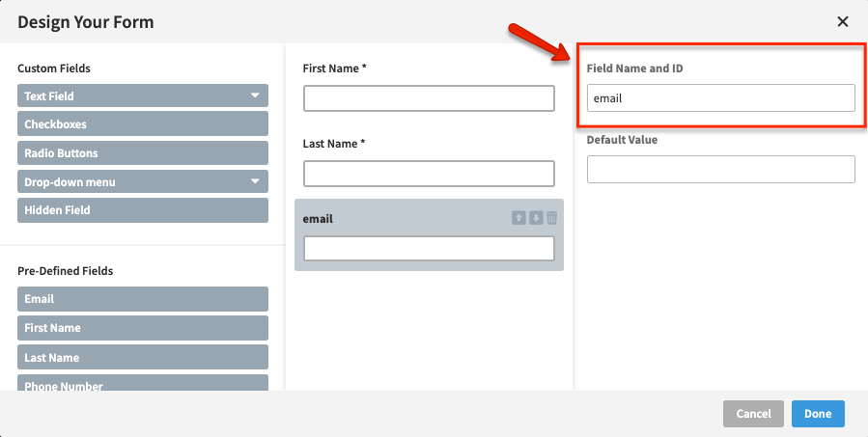Add the pre-defined Last Name field
Image resolution: width=868 pixels, height=437 pixels.
142,358
